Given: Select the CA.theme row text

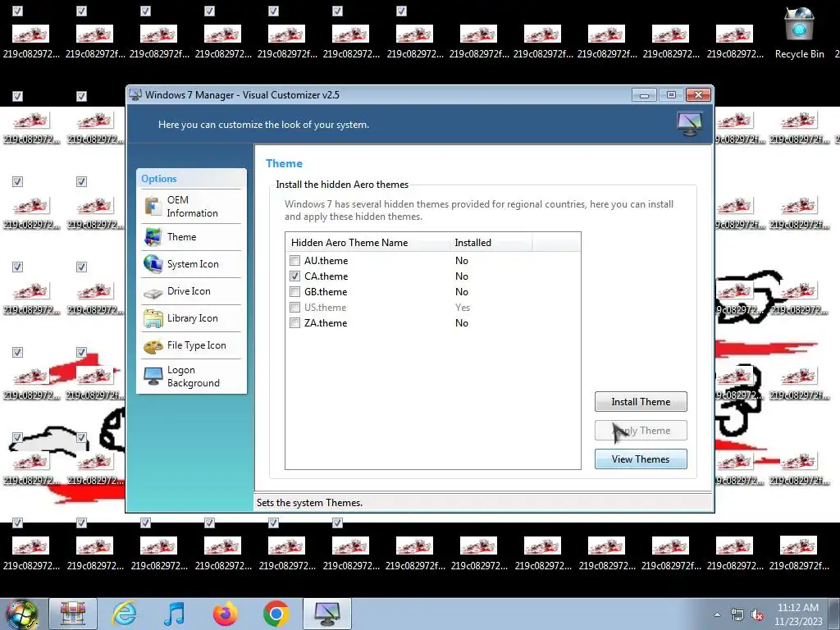Looking at the screenshot, I should [x=326, y=276].
